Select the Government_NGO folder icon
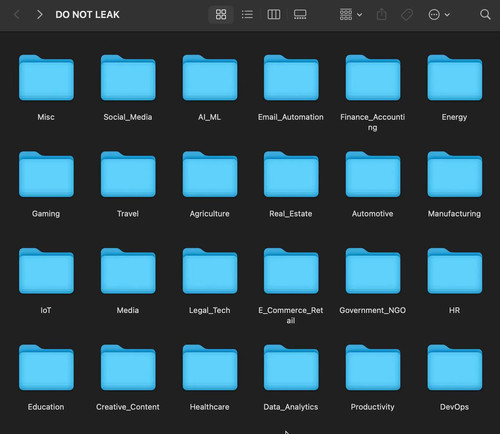This screenshot has width=500, height=434. click(x=373, y=271)
